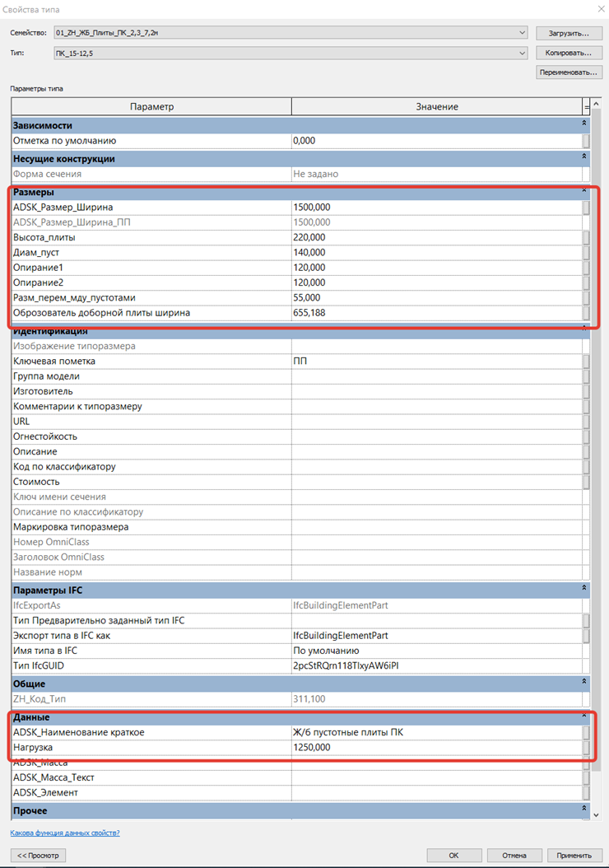Click associate button for Диам_пуст row
This screenshot has width=609, height=868.
coord(586,253)
